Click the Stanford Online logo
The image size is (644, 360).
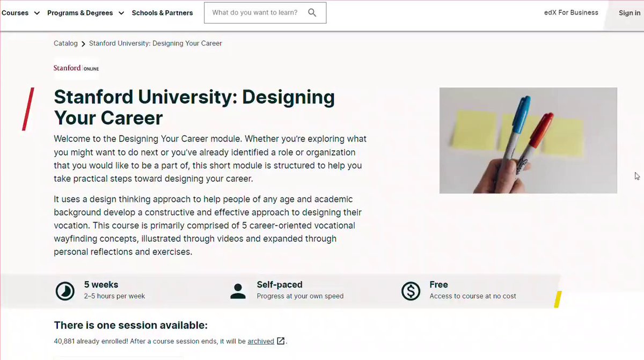(x=76, y=68)
